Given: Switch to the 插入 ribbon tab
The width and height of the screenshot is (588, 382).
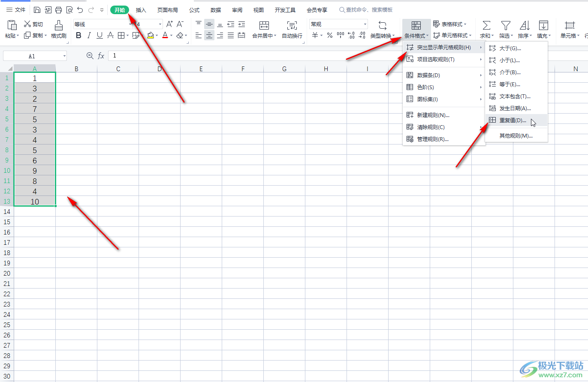Looking at the screenshot, I should (141, 10).
